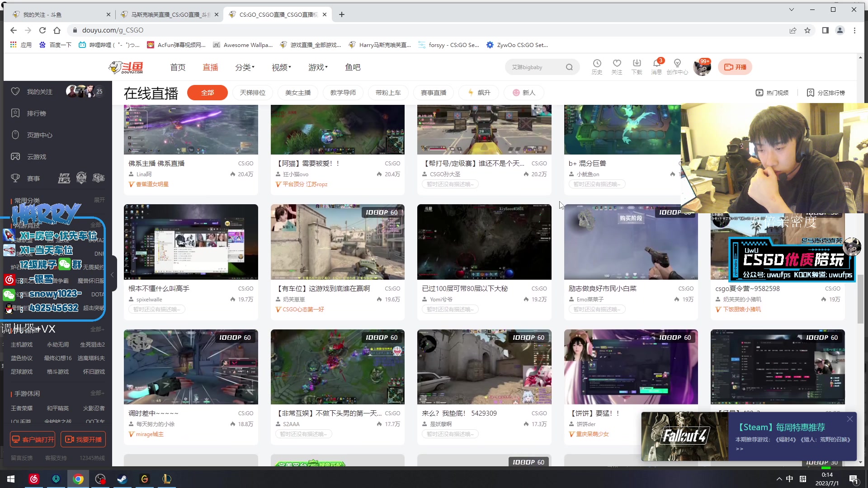868x488 pixels.
Task: Select the 天梯排位 filter tab
Action: coord(253,93)
